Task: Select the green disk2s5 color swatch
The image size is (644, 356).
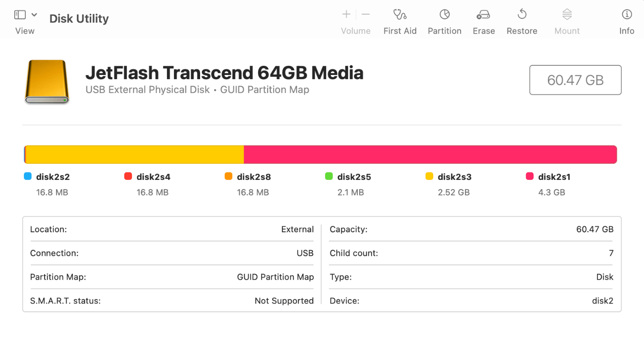Action: tap(329, 176)
